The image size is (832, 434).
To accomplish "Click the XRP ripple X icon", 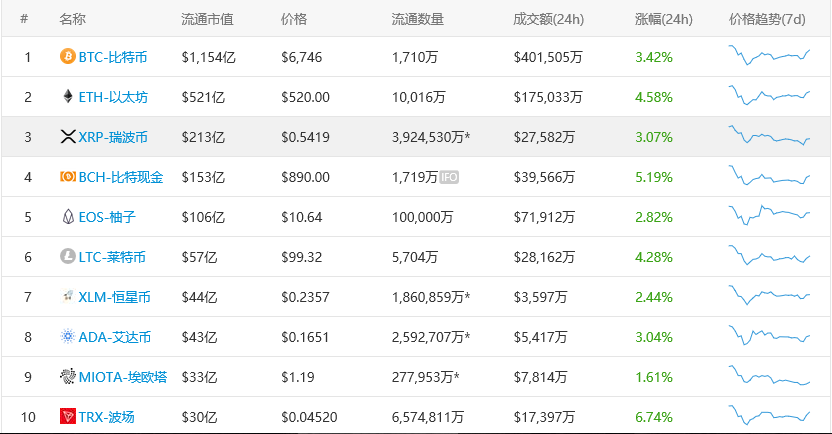I will click(x=68, y=137).
